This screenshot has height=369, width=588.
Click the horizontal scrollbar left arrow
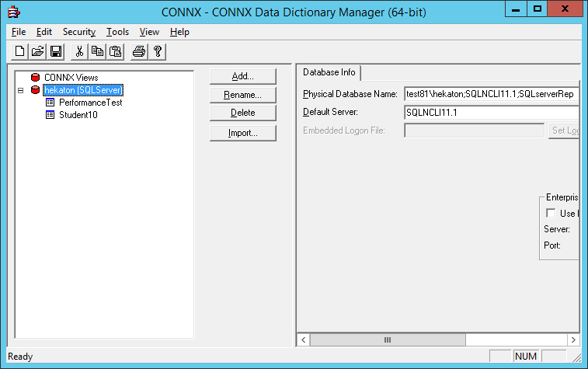pos(304,339)
